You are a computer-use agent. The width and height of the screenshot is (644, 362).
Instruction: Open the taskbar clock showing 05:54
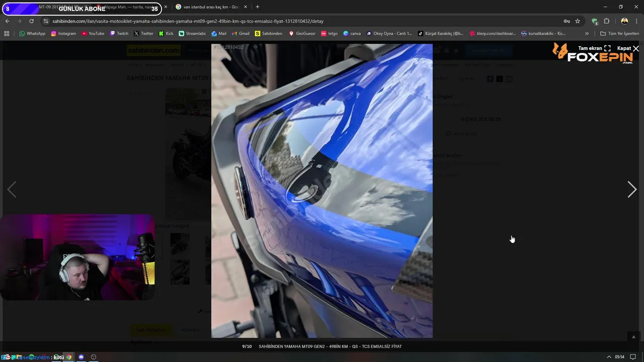point(619,357)
